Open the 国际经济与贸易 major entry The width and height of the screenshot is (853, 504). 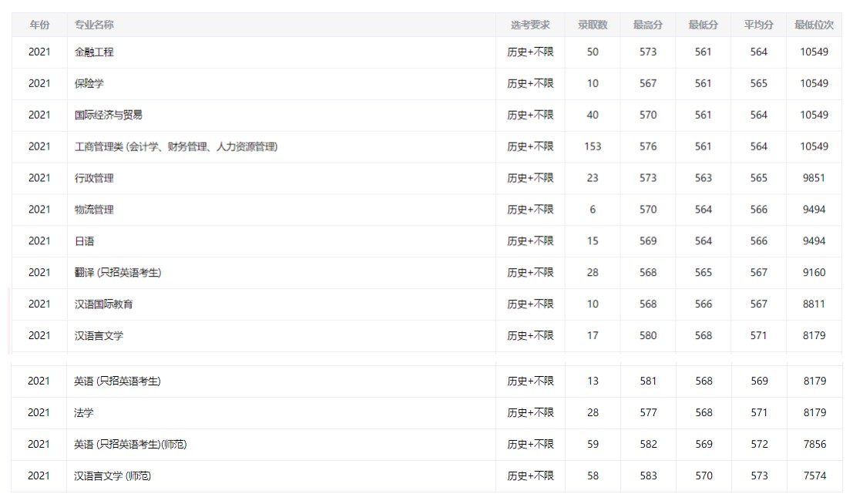coord(109,115)
